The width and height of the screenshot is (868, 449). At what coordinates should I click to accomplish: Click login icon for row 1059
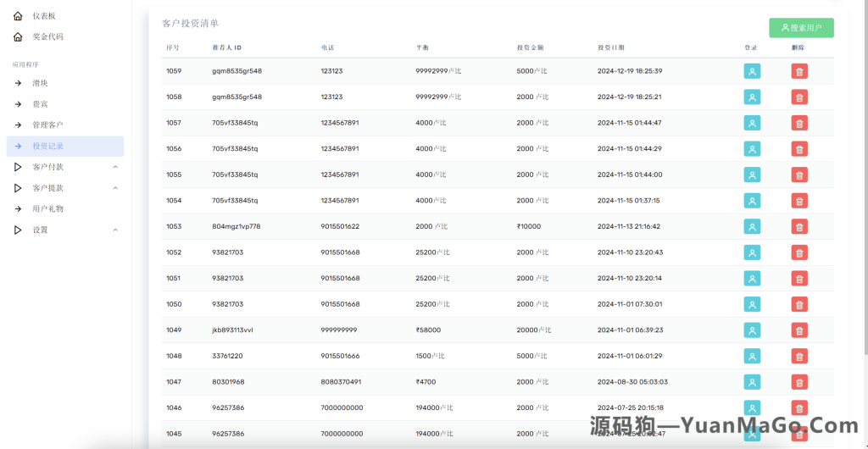[752, 71]
